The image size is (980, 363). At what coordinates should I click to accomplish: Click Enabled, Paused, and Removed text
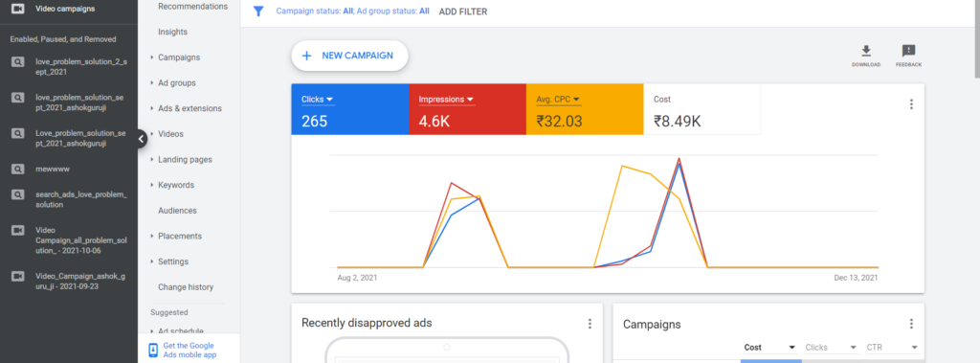coord(63,39)
